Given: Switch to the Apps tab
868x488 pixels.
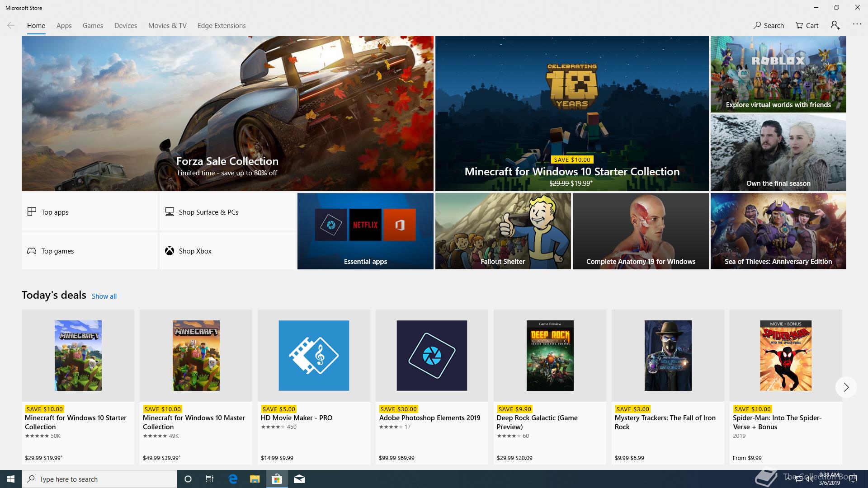Looking at the screenshot, I should 64,26.
